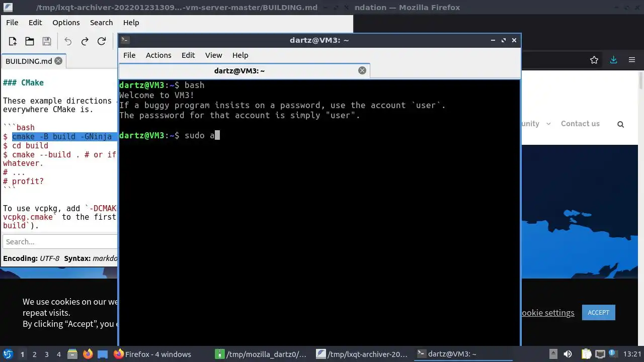Open the Contact us website link
The height and width of the screenshot is (362, 644).
pyautogui.click(x=580, y=124)
